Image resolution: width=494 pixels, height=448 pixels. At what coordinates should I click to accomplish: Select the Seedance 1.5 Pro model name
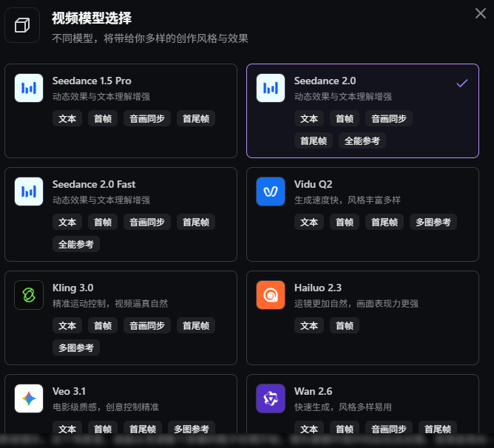click(x=92, y=81)
